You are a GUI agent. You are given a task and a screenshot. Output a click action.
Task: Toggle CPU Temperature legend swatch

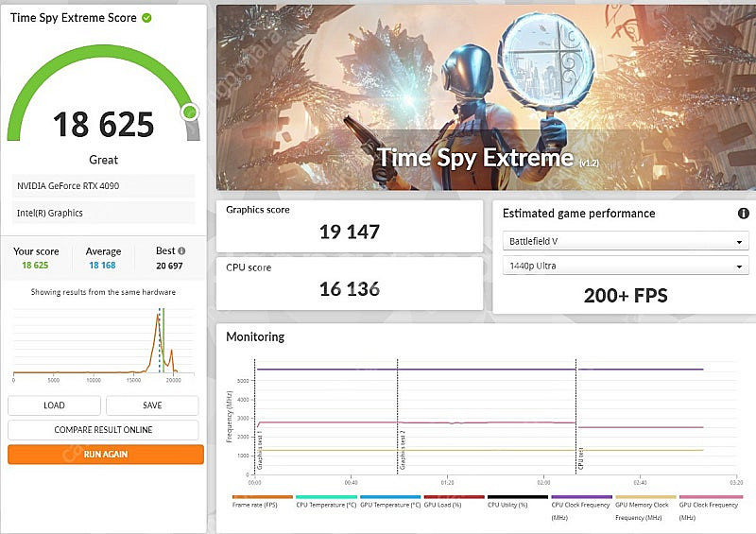326,497
